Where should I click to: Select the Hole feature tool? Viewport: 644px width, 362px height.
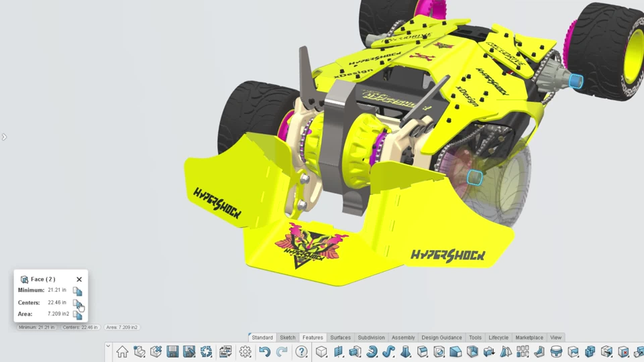[439, 352]
